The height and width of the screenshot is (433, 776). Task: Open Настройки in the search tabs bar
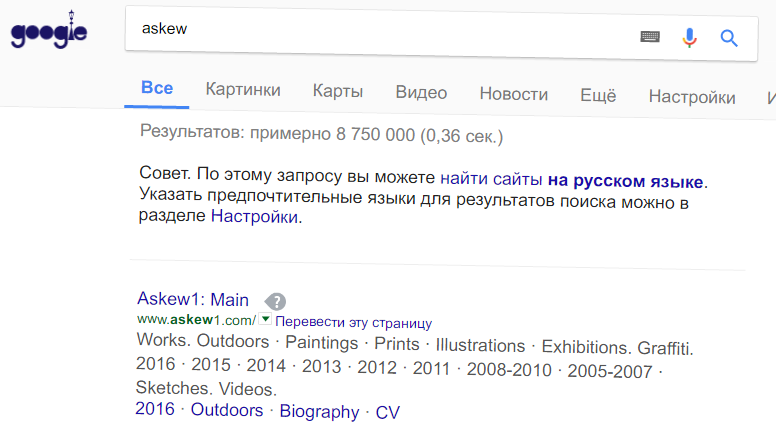point(692,97)
